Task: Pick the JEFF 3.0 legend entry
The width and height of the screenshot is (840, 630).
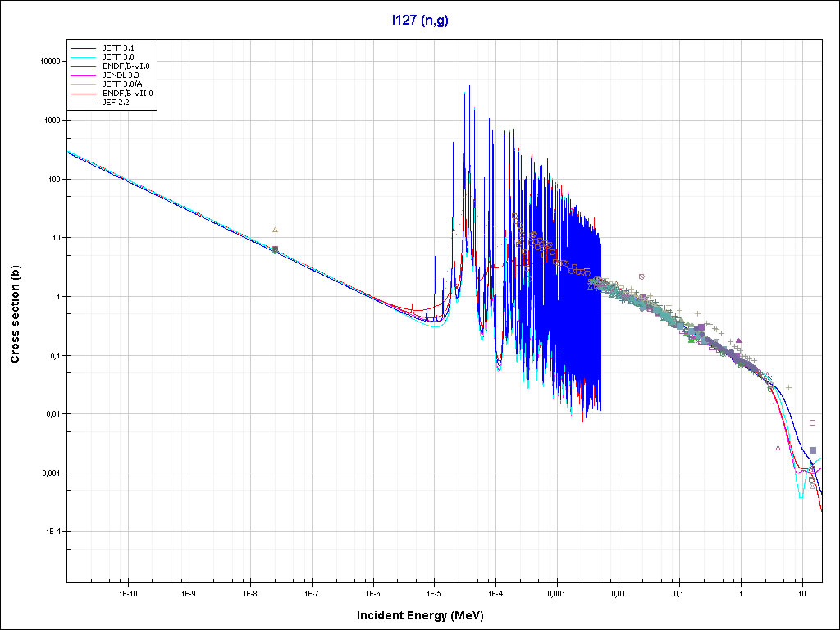Action: tap(120, 57)
